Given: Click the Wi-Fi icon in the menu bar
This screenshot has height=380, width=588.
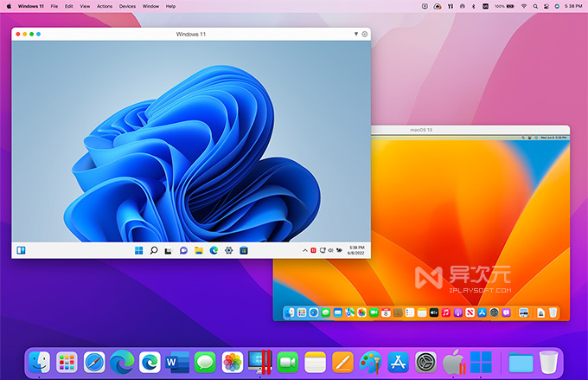Looking at the screenshot, I should pos(524,6).
